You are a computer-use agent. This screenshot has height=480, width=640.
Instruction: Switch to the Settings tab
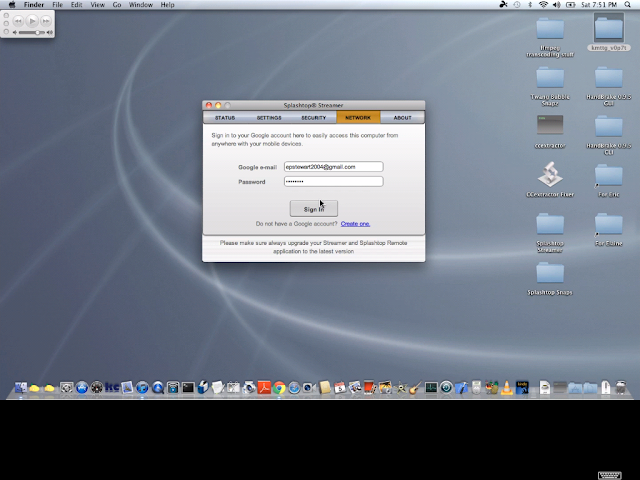click(269, 118)
